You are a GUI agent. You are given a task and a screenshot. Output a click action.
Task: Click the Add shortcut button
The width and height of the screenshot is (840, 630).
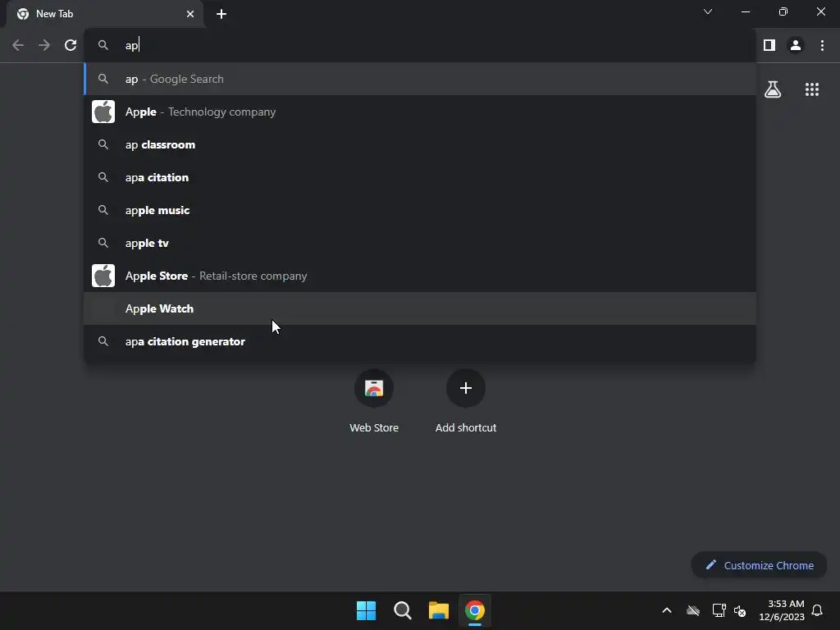coord(466,401)
